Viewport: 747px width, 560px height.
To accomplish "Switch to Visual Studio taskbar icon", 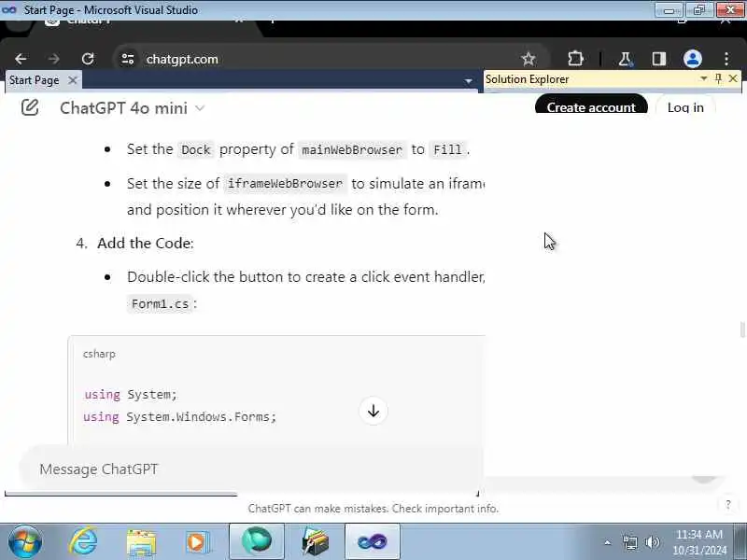I will click(372, 541).
